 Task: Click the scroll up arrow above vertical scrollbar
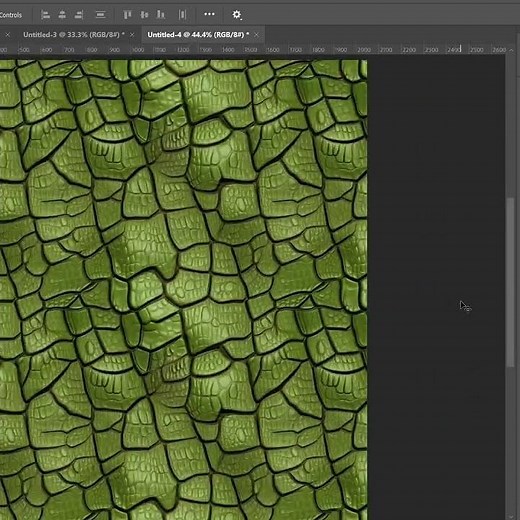(x=511, y=50)
